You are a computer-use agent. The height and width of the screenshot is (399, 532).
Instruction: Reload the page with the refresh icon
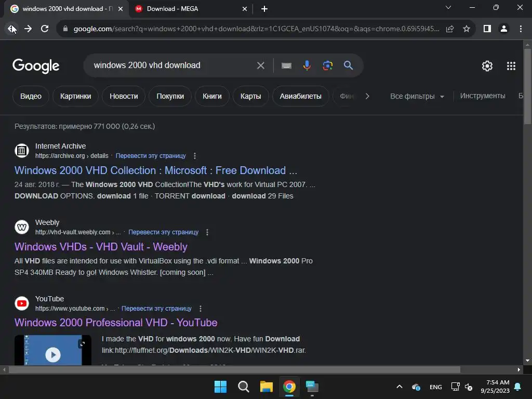tap(45, 29)
